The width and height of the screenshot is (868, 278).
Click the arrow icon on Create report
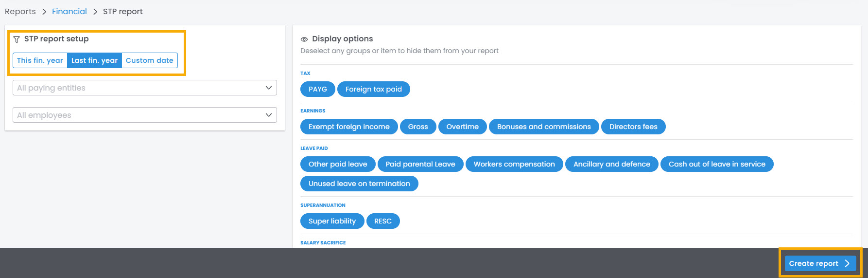click(x=847, y=263)
